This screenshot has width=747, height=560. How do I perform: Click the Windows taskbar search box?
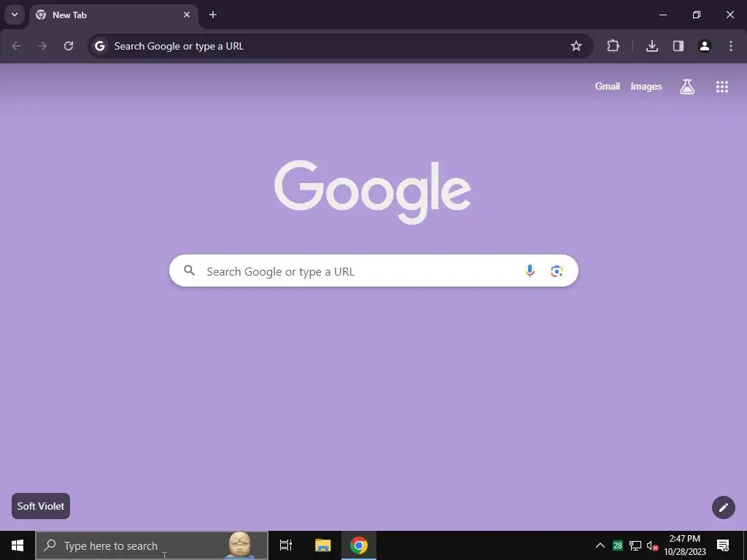152,545
